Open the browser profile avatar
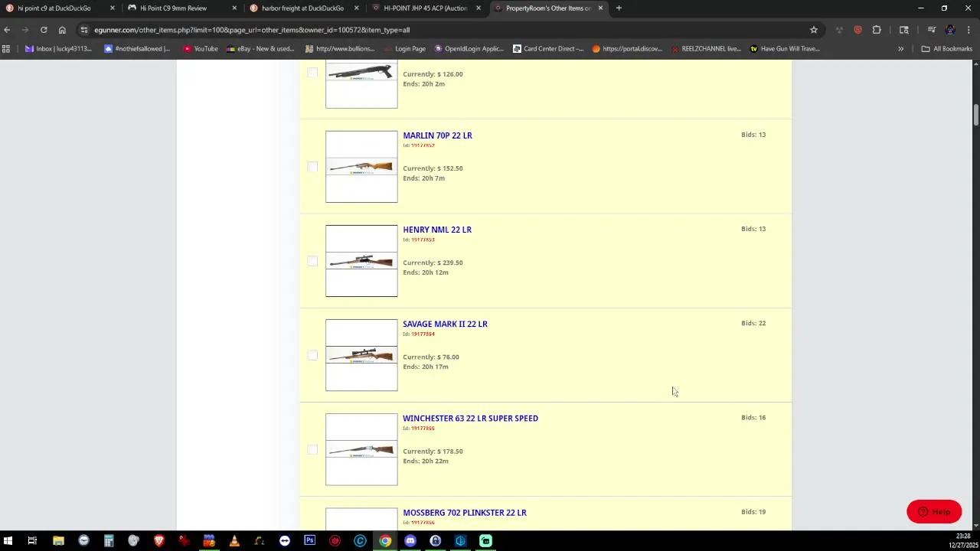 point(950,30)
